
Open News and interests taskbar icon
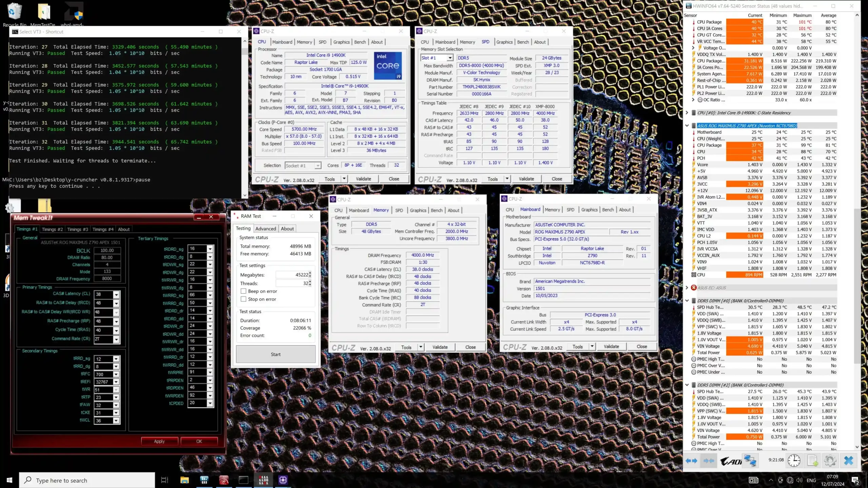[x=753, y=480]
